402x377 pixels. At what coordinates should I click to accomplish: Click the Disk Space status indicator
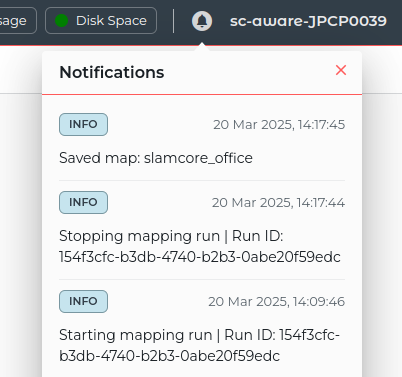point(101,21)
